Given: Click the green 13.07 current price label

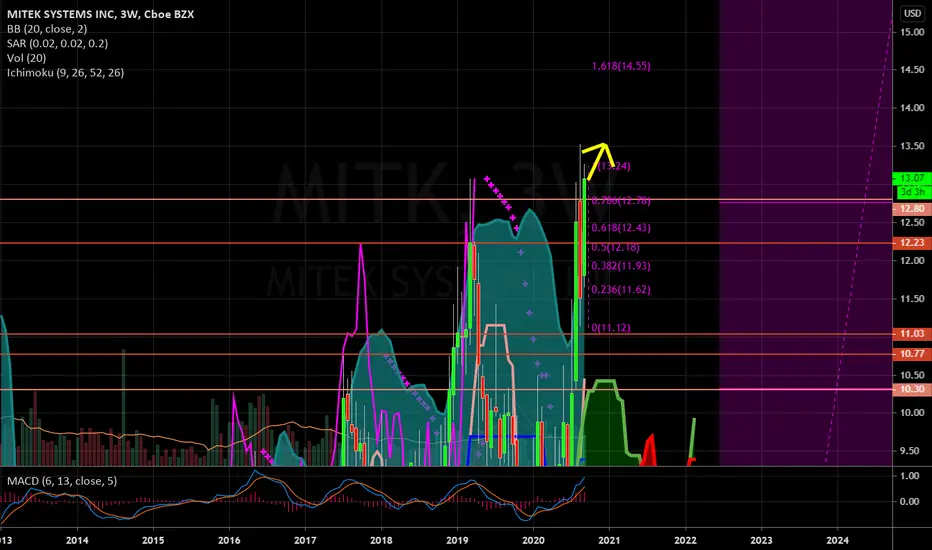Looking at the screenshot, I should [912, 178].
